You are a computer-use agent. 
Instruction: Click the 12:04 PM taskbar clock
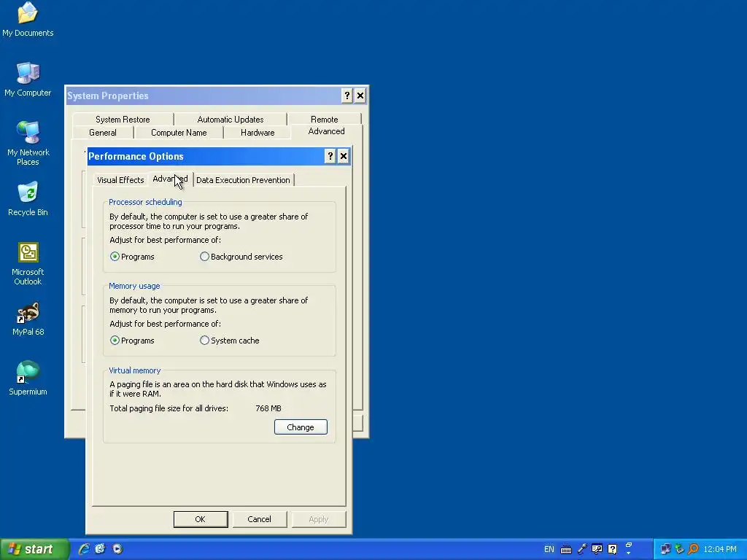pyautogui.click(x=719, y=550)
